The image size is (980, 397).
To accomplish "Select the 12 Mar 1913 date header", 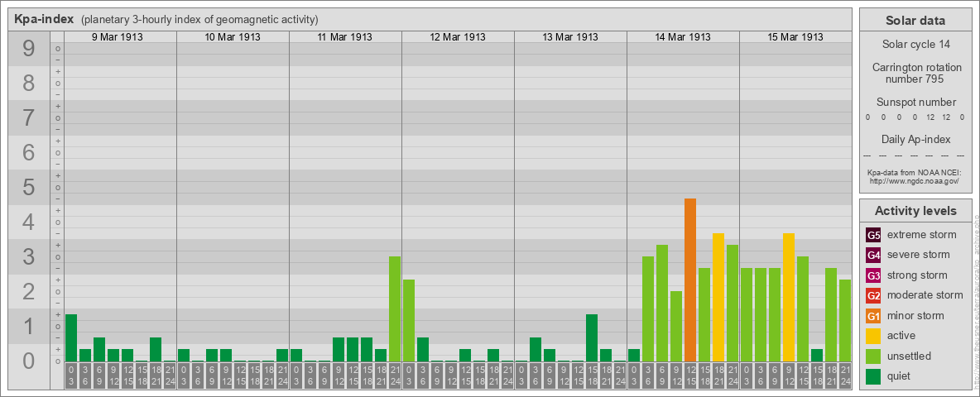I will [458, 37].
